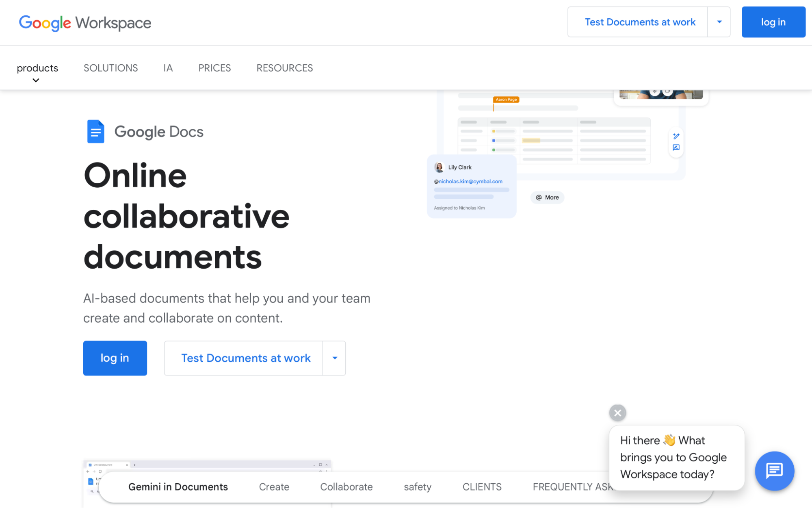Screen dimensions: 812x508
Task: Open the SOLUTIONS menu
Action: coord(110,68)
